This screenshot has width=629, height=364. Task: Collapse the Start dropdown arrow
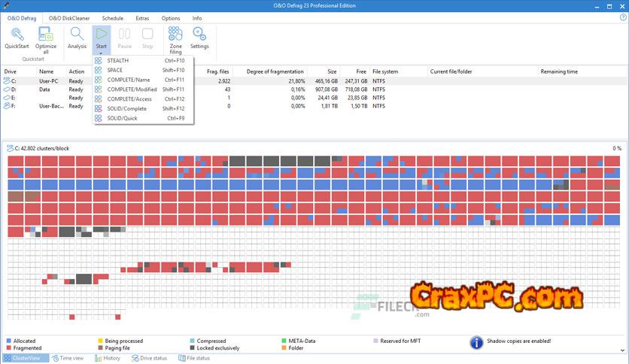(101, 53)
